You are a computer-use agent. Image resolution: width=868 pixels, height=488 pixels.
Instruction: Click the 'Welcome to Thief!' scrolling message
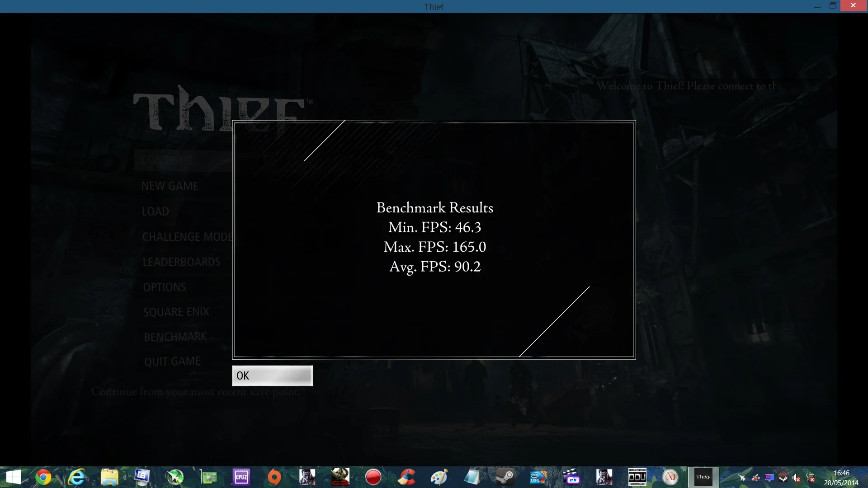coord(687,86)
